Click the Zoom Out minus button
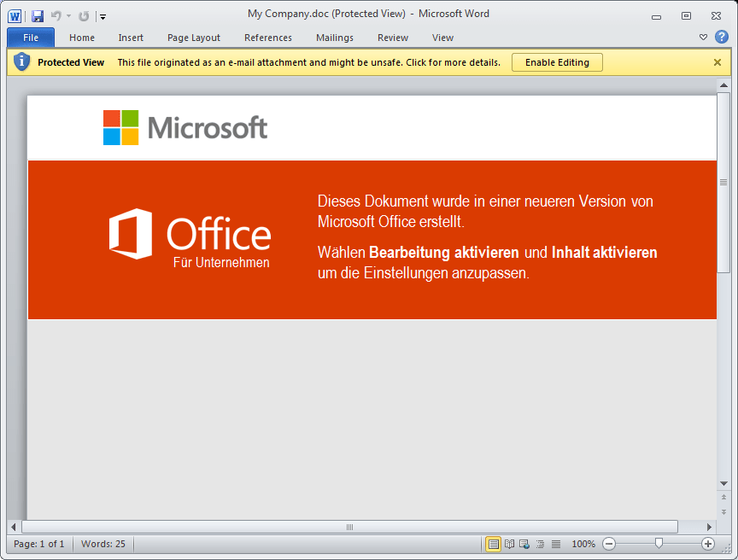The width and height of the screenshot is (738, 560). pos(609,544)
